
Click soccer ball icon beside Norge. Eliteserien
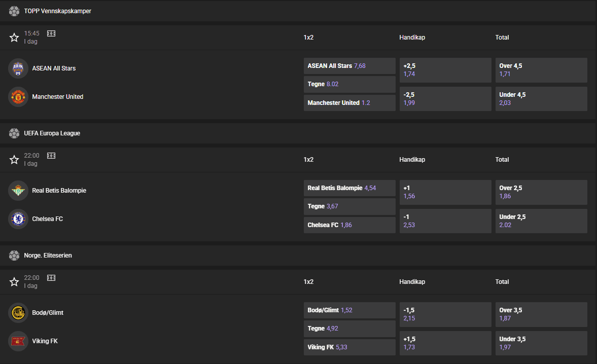pos(14,255)
